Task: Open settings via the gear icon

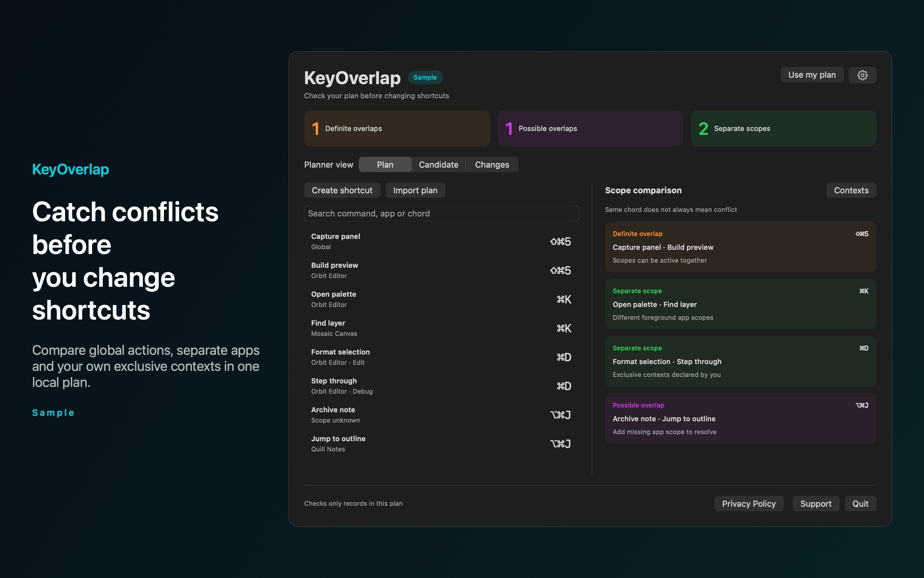Action: pyautogui.click(x=862, y=75)
